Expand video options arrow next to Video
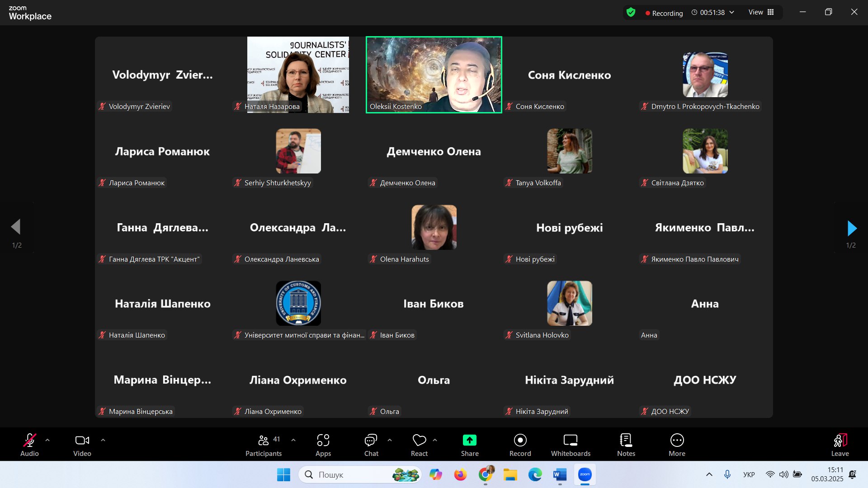 click(x=103, y=440)
